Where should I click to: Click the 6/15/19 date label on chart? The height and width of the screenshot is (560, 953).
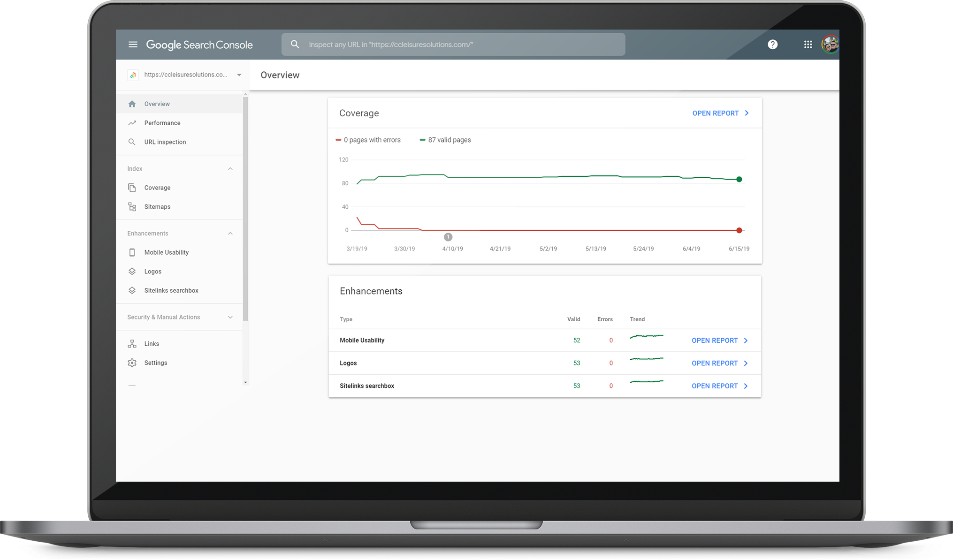click(x=739, y=249)
